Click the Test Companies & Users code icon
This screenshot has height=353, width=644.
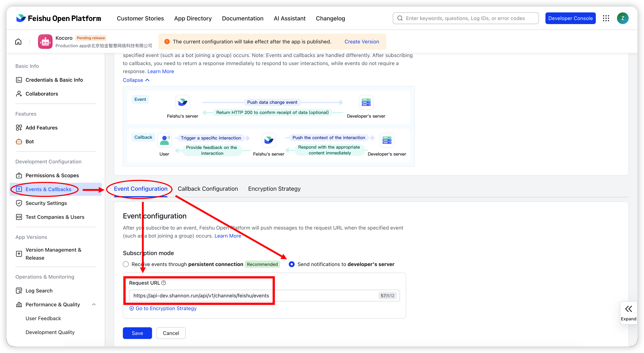pos(19,217)
